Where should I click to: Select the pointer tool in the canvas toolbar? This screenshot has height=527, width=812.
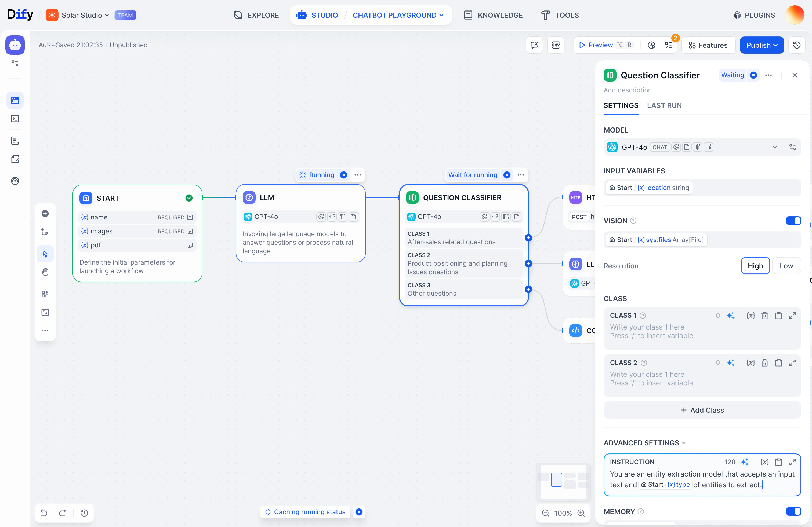point(45,254)
